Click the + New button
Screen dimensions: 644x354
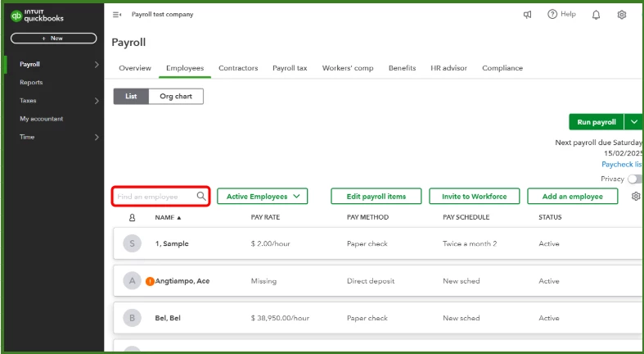click(x=53, y=39)
